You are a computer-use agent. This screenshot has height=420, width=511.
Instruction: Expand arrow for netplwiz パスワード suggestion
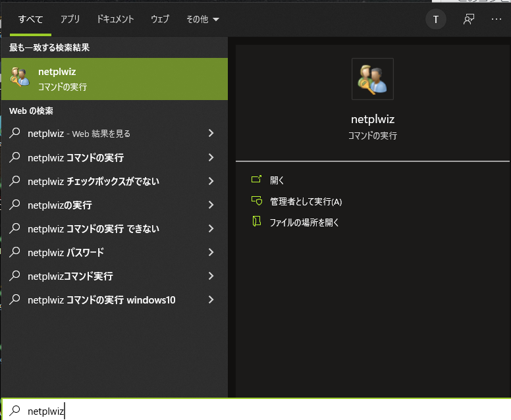211,252
